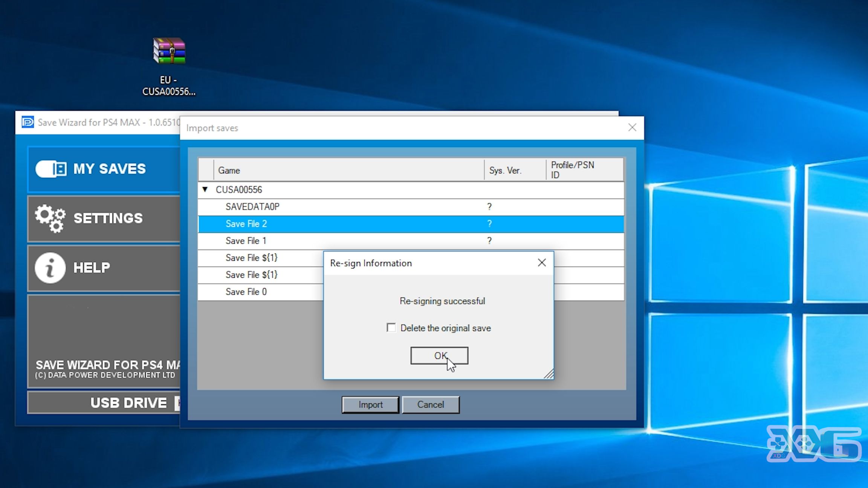This screenshot has height=488, width=868.
Task: Select the SAVEDATA0P row
Action: pos(411,206)
